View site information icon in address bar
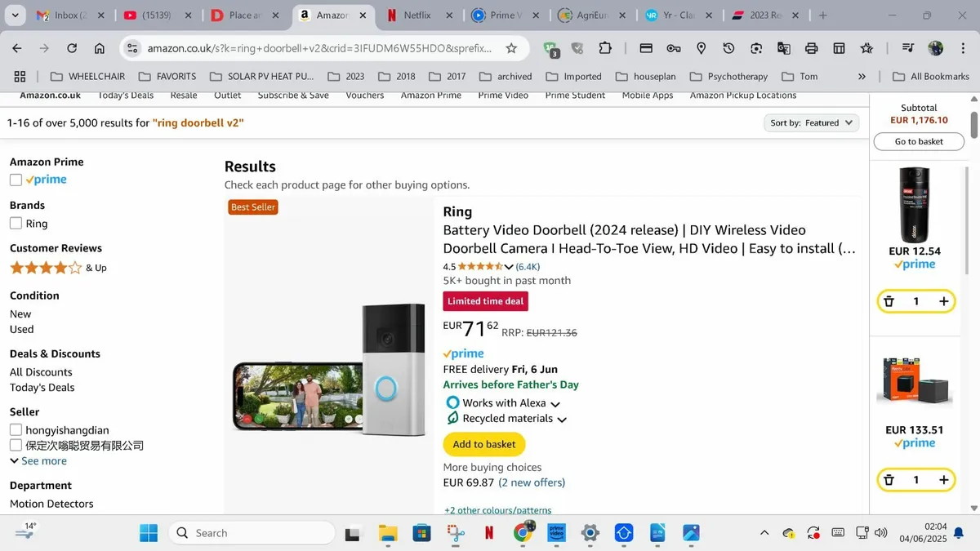 (134, 48)
